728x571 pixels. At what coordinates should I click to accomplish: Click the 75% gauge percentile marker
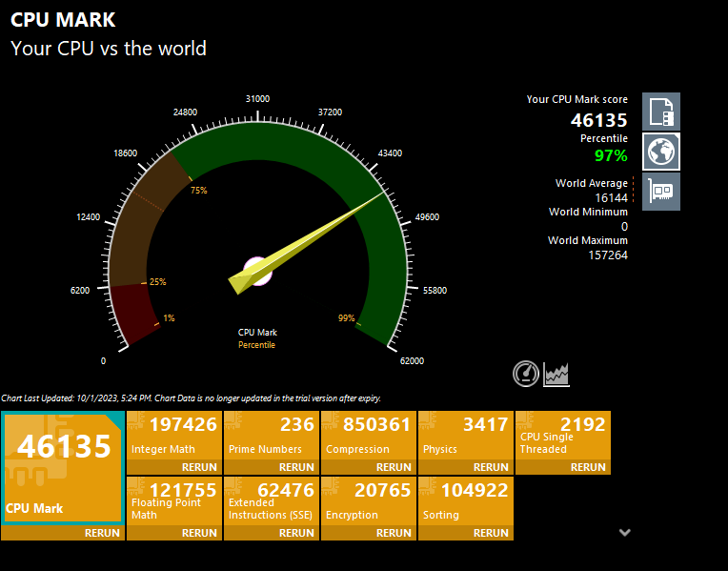pos(199,191)
